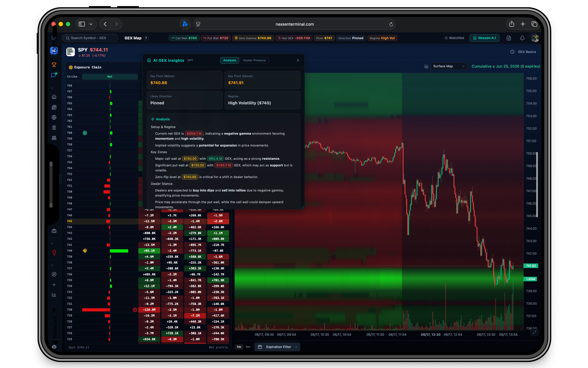The height and width of the screenshot is (368, 588).
Task: Click the plus icon in the sidebar
Action: (54, 284)
